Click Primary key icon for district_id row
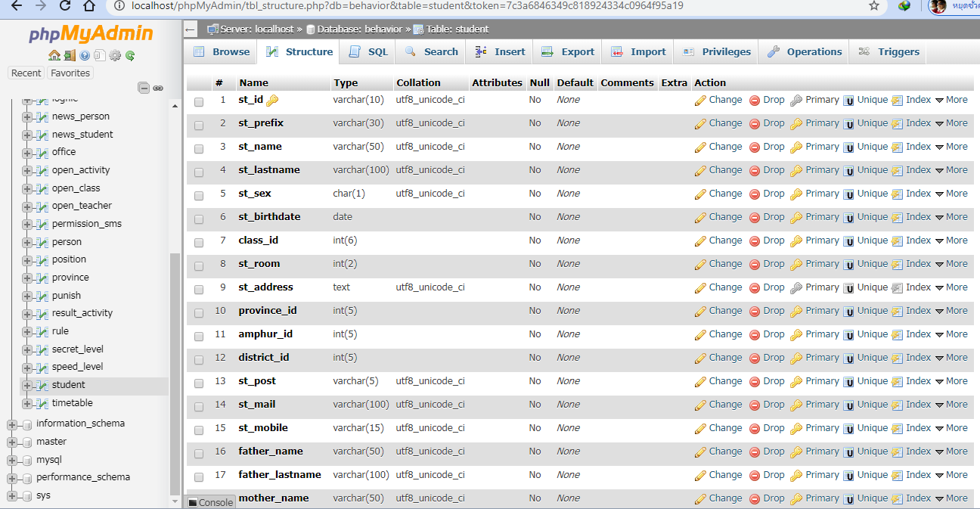Viewport: 980px width, 509px height. click(796, 358)
